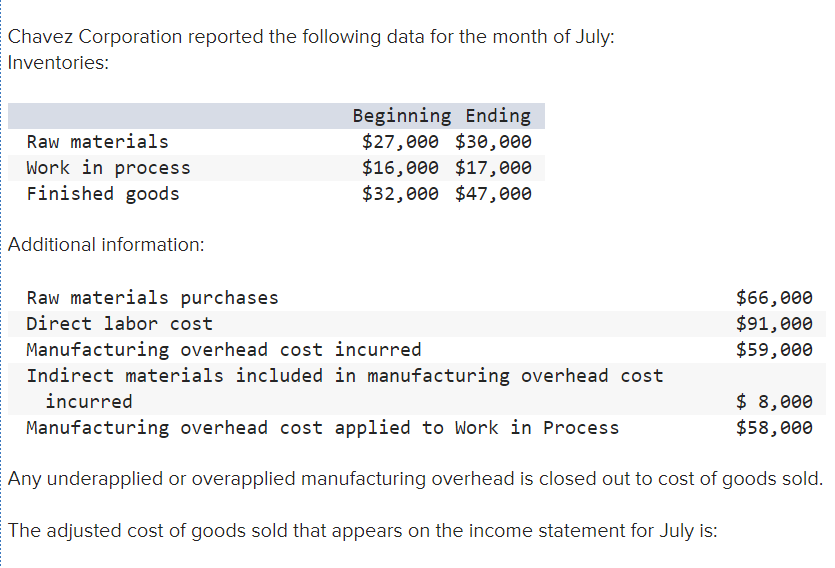Click the $58,000 overhead applied amount

click(x=774, y=428)
